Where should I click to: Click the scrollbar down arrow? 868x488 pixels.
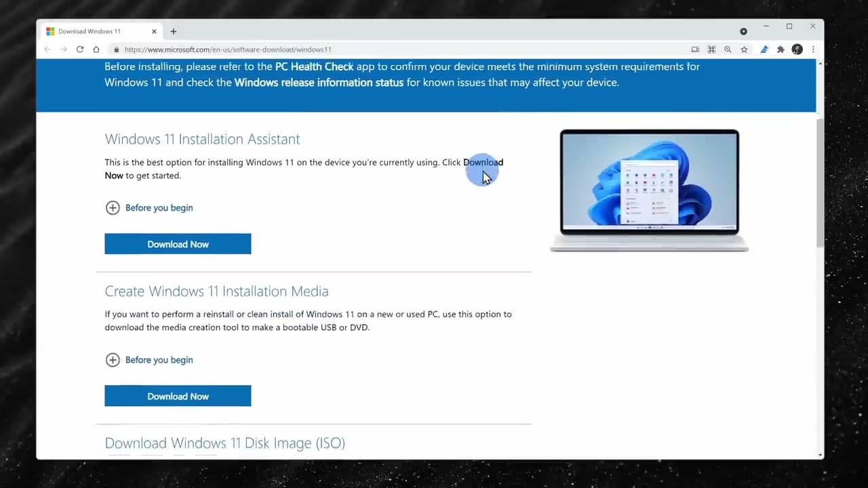pyautogui.click(x=820, y=455)
